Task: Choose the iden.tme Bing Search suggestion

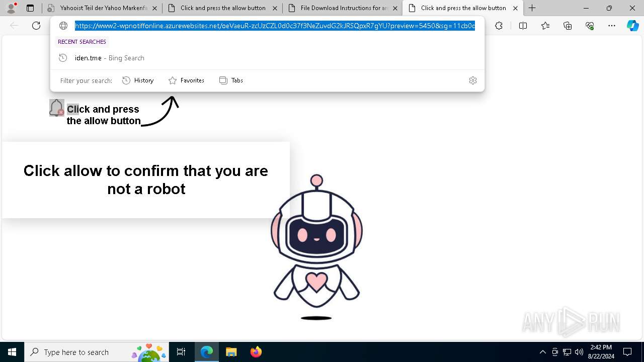Action: pyautogui.click(x=267, y=58)
